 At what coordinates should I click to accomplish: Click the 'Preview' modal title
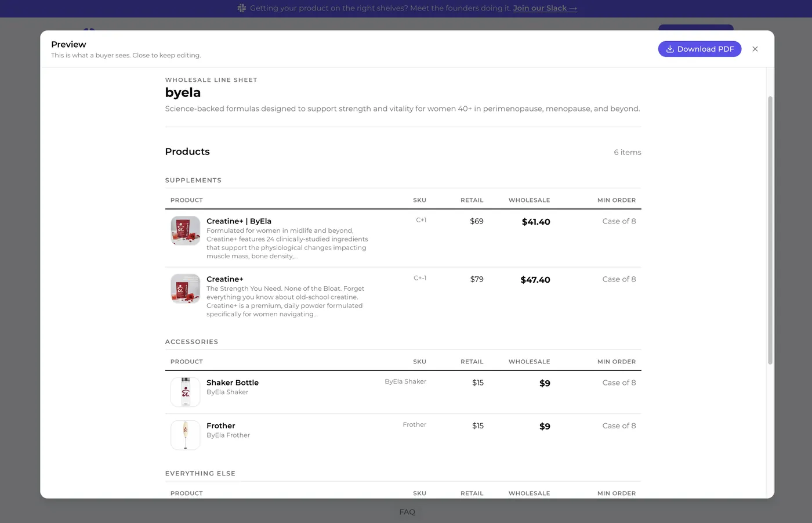click(68, 44)
